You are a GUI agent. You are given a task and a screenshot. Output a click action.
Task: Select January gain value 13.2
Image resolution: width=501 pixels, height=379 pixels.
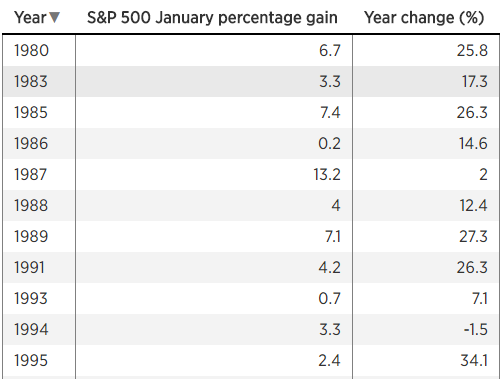[327, 175]
